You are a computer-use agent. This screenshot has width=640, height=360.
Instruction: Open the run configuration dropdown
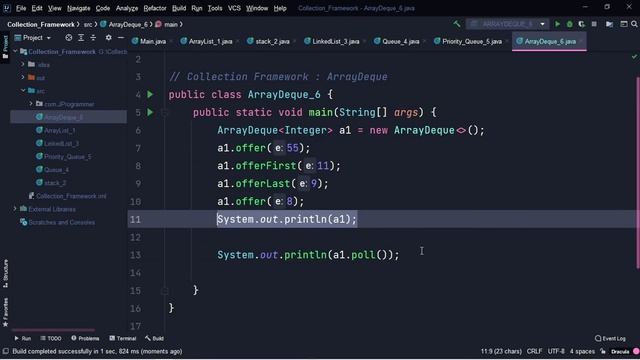pyautogui.click(x=507, y=24)
